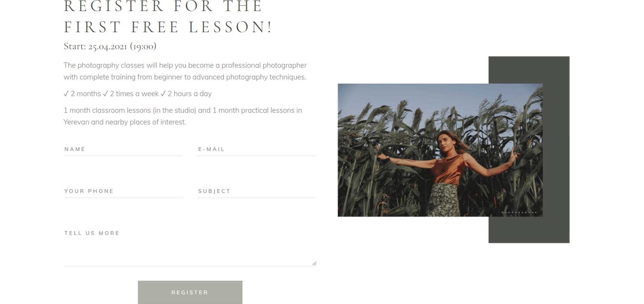644x304 pixels.
Task: Click the dotted watermark in the photo corner
Action: tap(519, 213)
